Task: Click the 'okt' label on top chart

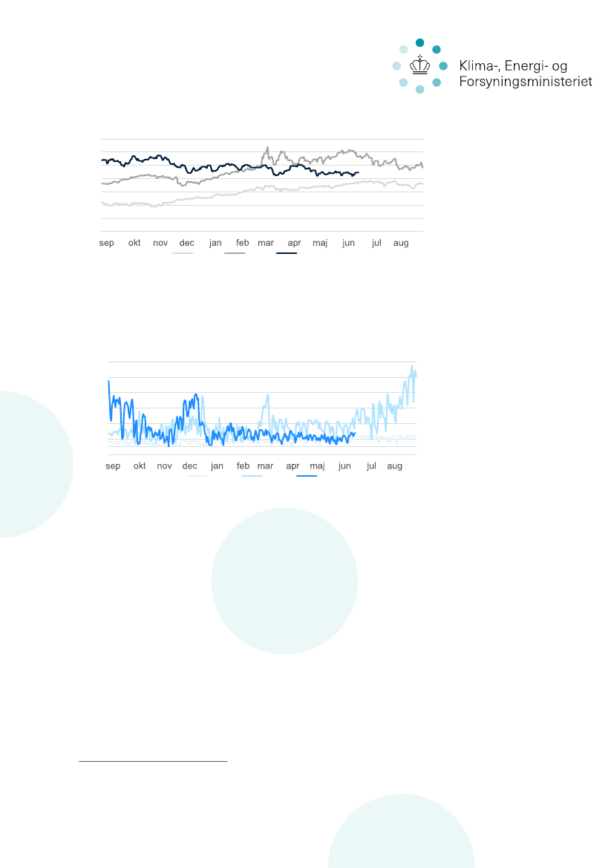Action: click(x=134, y=243)
